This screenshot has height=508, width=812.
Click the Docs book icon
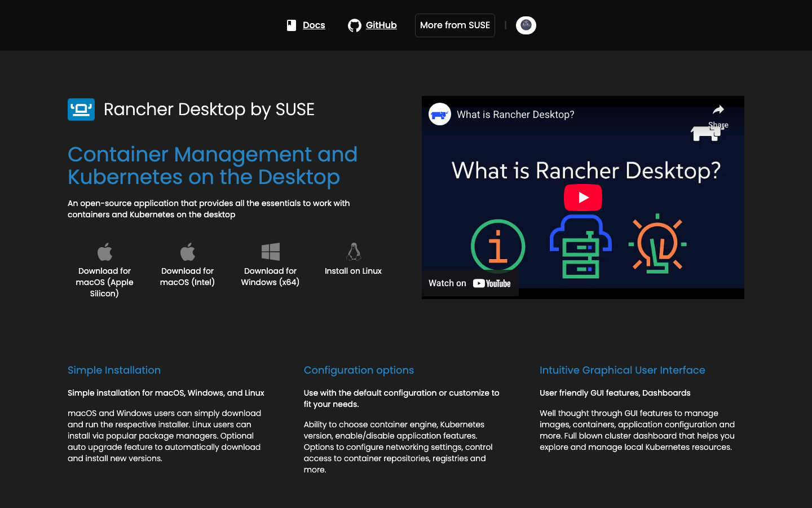(x=290, y=25)
